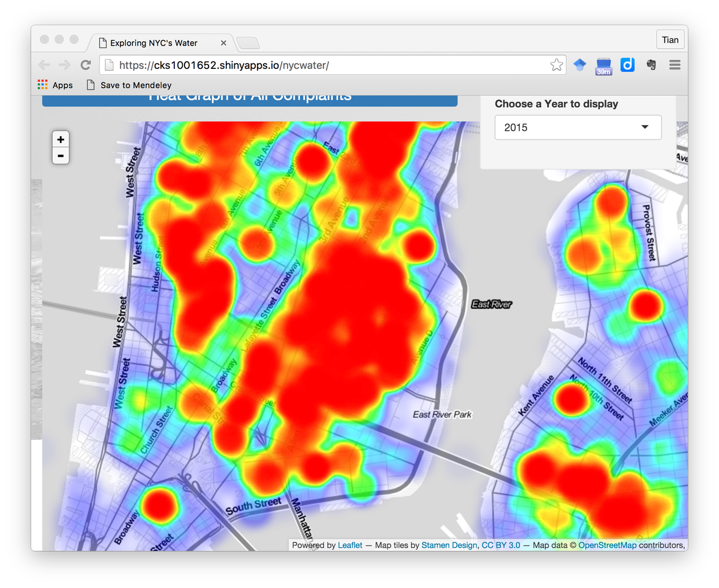Open the Chrome hamburger menu
Viewport: 719px width, 588px height.
[675, 65]
